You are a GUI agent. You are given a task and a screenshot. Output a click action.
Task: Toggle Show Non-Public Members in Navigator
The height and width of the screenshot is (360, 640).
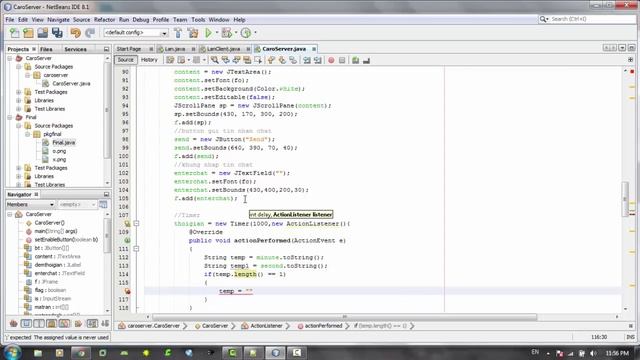[x=51, y=324]
